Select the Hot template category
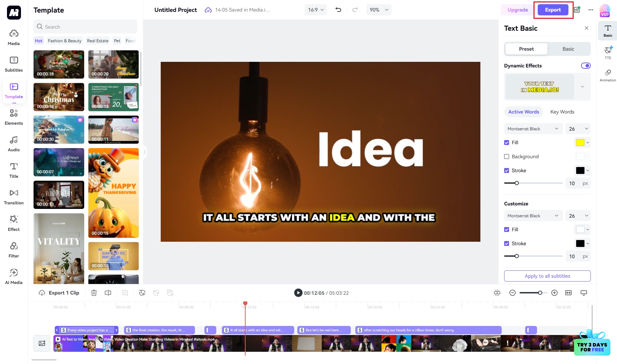 (38, 41)
